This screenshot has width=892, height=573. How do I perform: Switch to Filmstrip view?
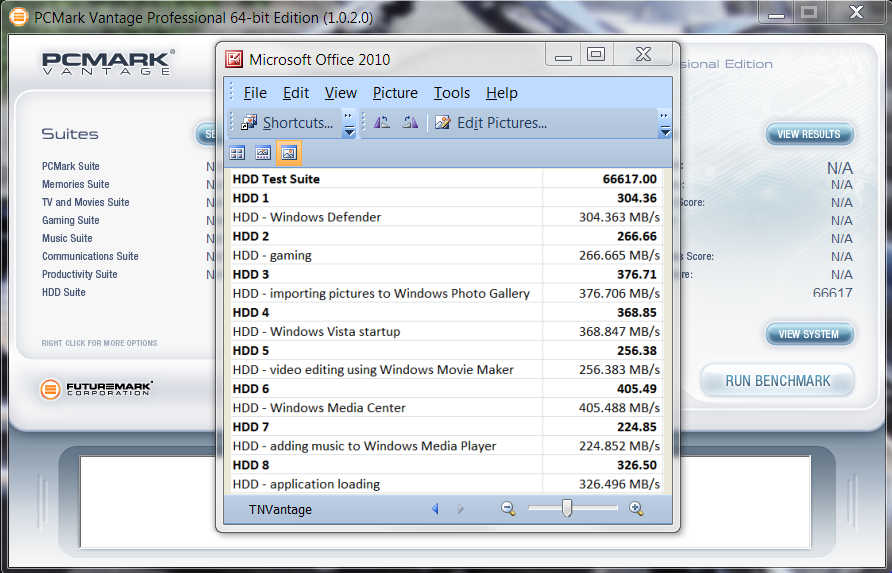(262, 153)
